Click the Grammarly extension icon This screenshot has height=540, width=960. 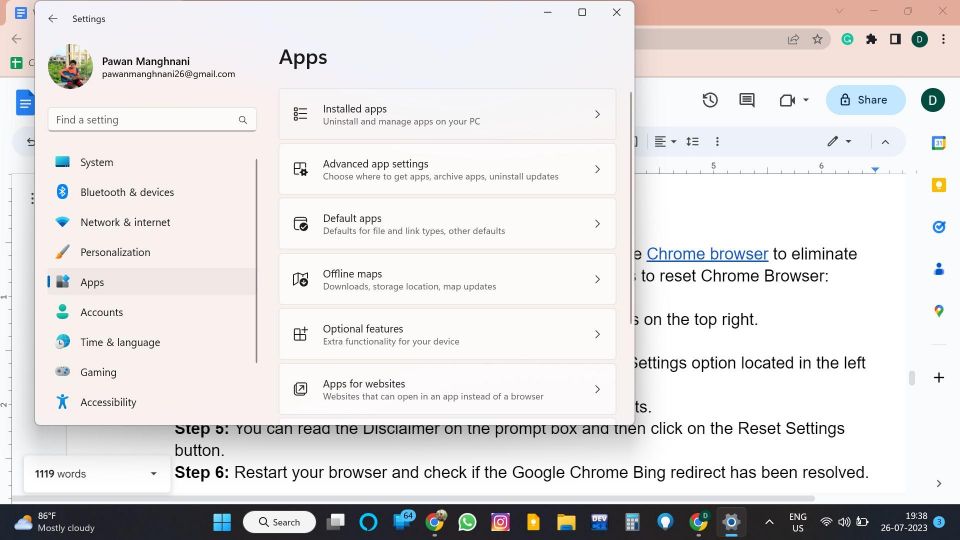[847, 39]
